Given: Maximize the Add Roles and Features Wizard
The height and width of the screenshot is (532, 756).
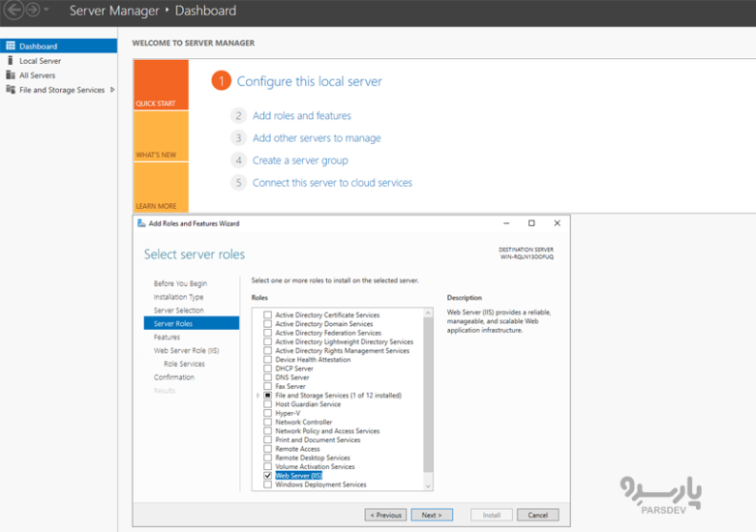Looking at the screenshot, I should pyautogui.click(x=531, y=223).
